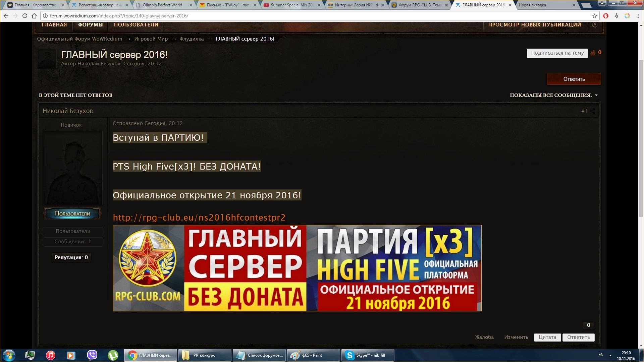Mute the Интерны tab audio icon
This screenshot has width=644, height=362.
pos(377,5)
